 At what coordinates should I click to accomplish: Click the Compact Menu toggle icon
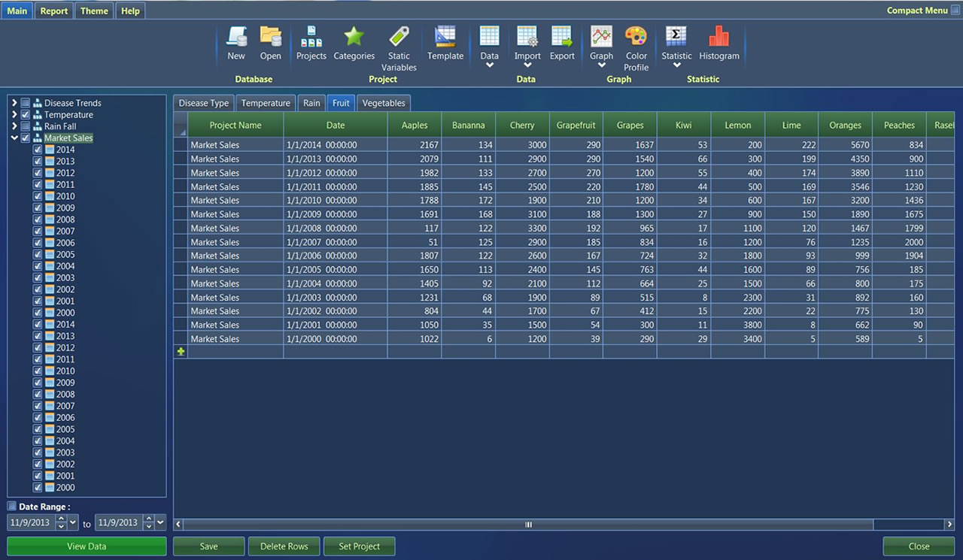tap(955, 11)
